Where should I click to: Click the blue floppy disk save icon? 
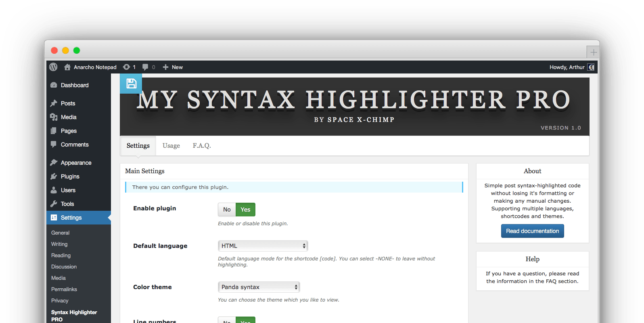coord(131,84)
